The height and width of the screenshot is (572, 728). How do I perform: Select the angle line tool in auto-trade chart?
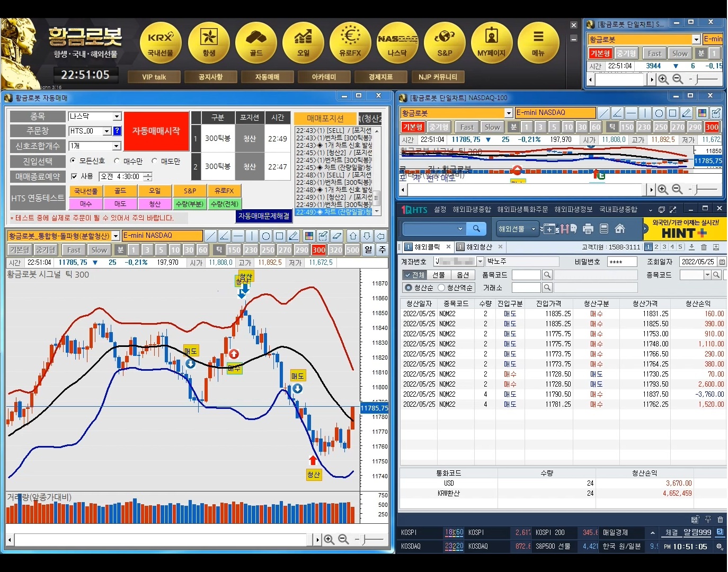coord(224,236)
